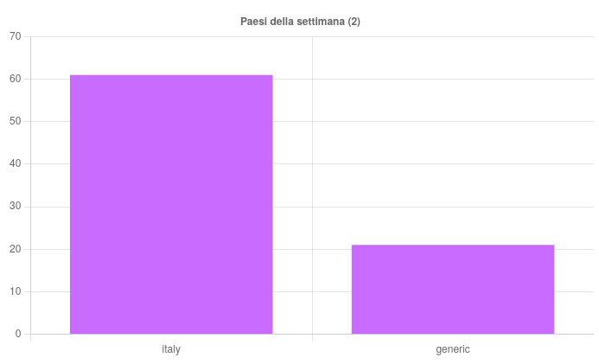Click the y-axis value 60
The height and width of the screenshot is (364, 599).
(x=15, y=79)
